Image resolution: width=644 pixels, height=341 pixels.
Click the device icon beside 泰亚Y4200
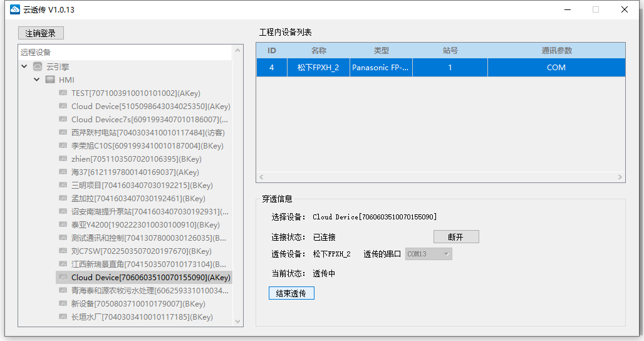[63, 224]
